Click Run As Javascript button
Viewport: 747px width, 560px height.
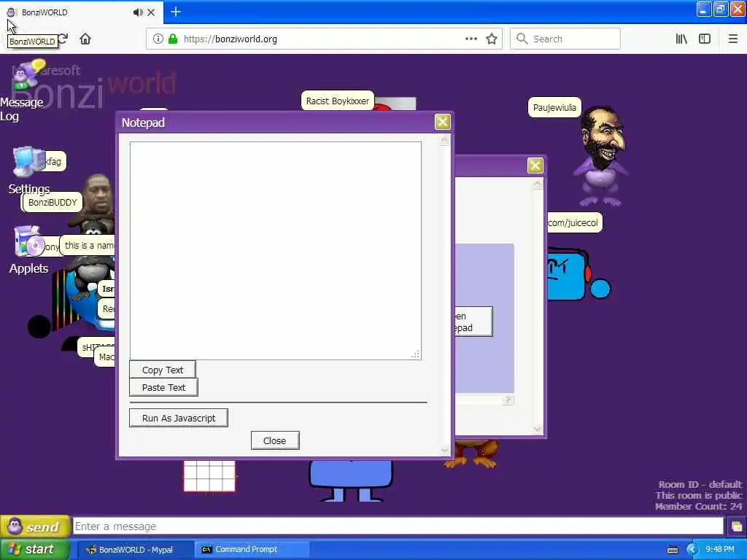179,418
